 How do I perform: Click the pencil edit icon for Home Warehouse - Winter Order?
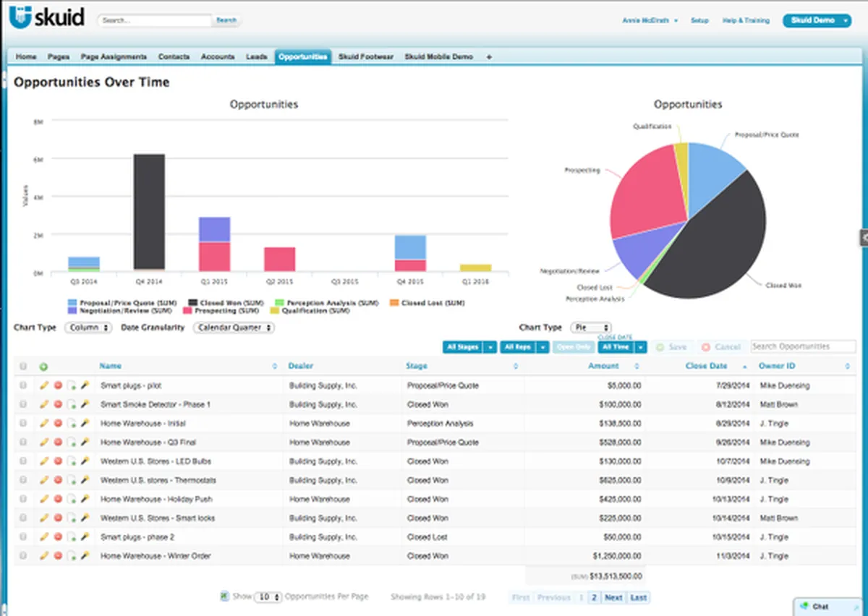coord(44,556)
